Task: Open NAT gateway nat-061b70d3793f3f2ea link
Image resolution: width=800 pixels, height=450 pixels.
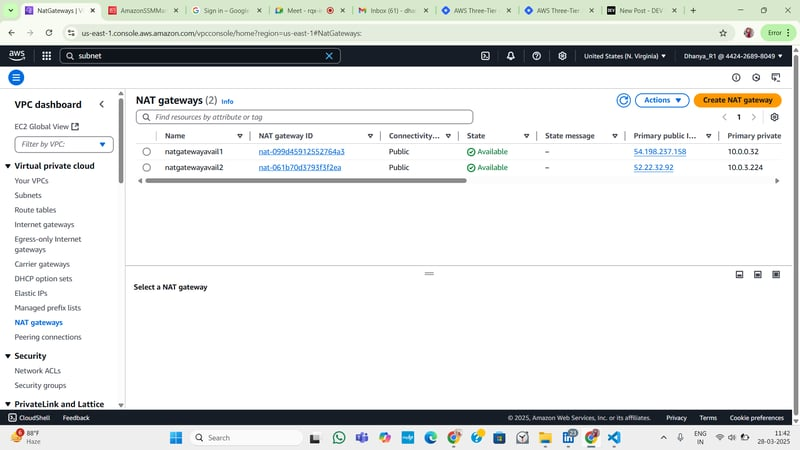Action: [300, 168]
